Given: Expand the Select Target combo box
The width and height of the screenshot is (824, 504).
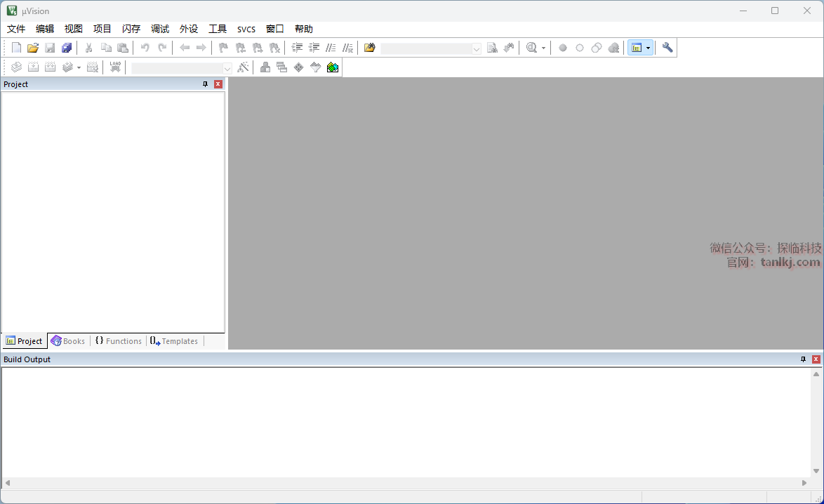Looking at the screenshot, I should coord(227,68).
